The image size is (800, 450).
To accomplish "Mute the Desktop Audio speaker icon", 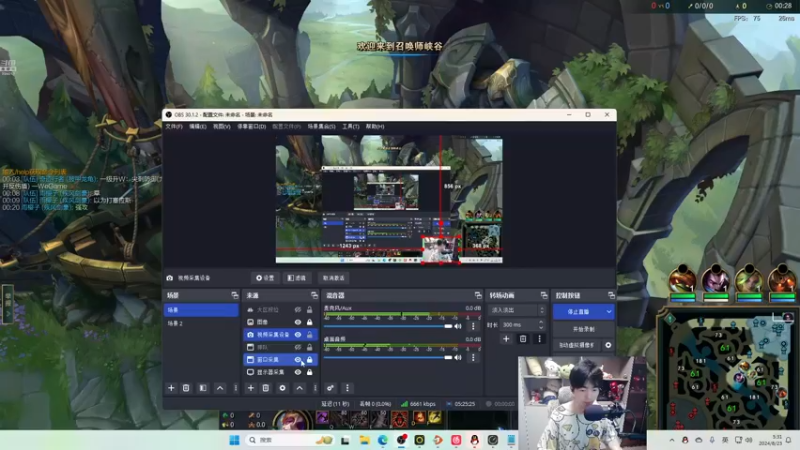I will [458, 357].
